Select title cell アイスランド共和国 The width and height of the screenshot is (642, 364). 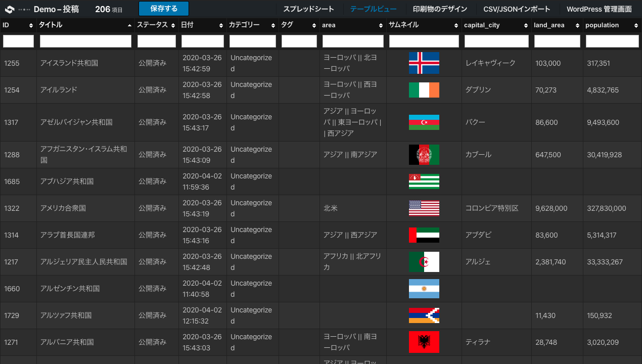point(69,63)
